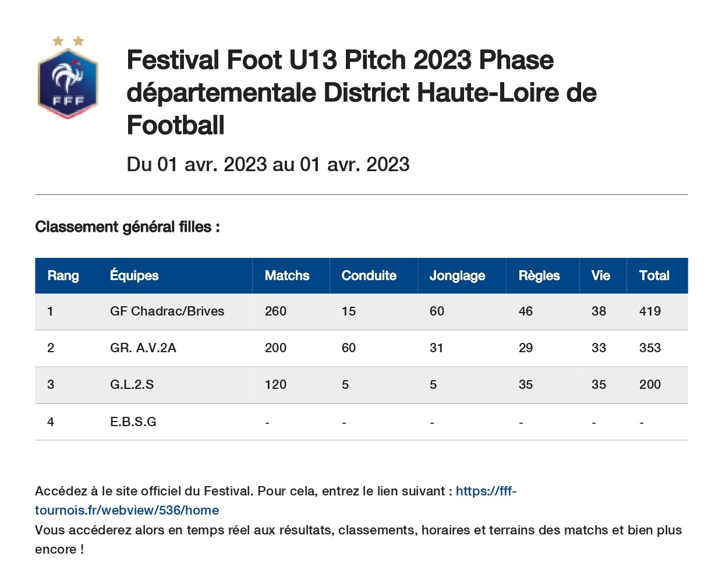Click the Vie column header

click(601, 275)
